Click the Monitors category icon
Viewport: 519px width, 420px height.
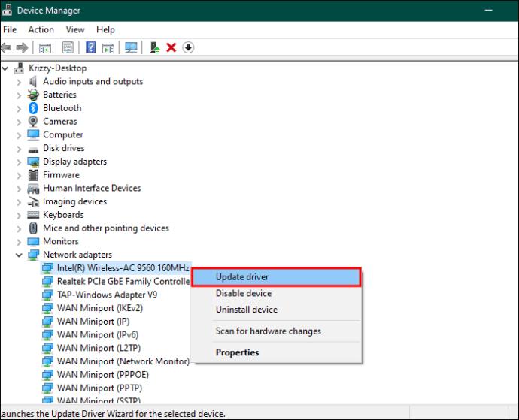pyautogui.click(x=33, y=242)
